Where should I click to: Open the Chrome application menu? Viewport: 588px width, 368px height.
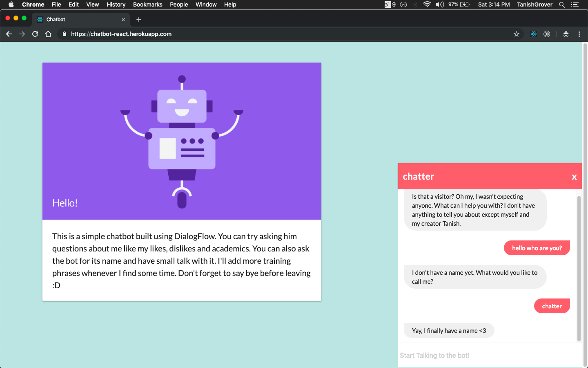click(x=33, y=4)
